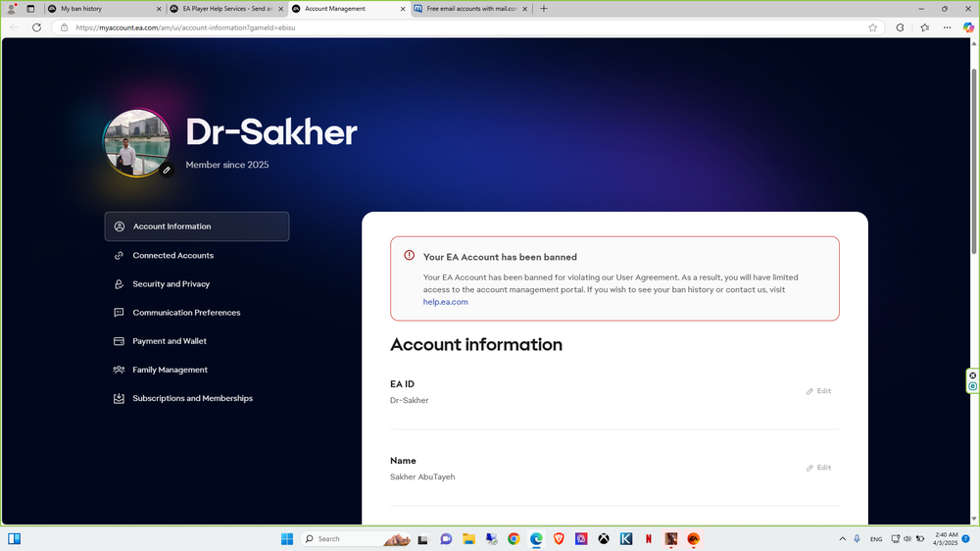
Task: View site information lock icon
Action: (64, 27)
